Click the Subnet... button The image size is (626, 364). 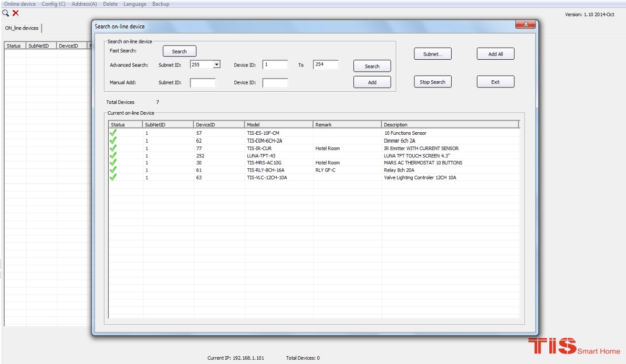433,54
